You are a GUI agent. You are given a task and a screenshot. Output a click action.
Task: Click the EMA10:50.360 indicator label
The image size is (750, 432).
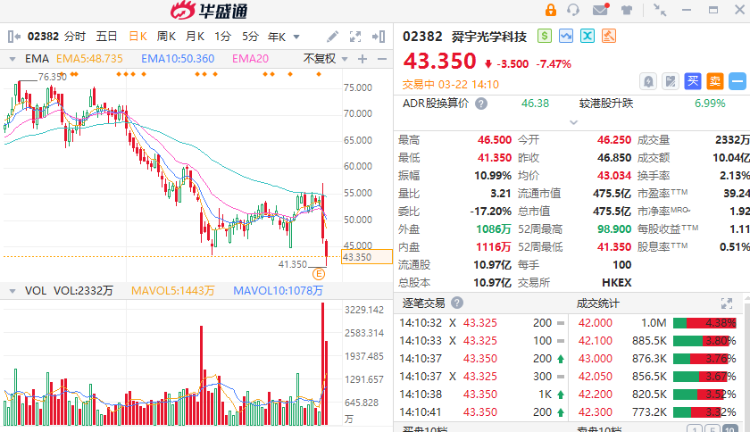tap(177, 59)
